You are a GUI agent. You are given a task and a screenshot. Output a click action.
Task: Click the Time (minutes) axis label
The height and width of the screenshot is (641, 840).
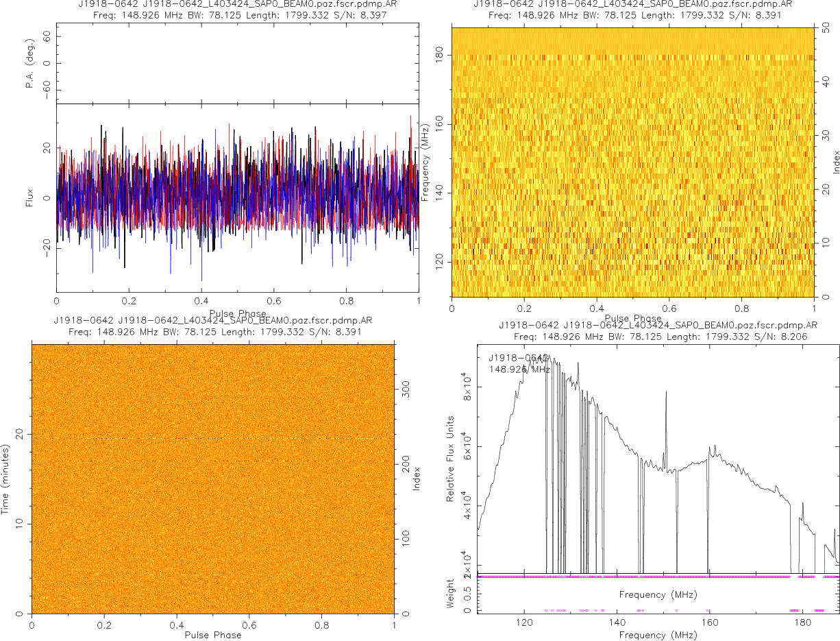pyautogui.click(x=5, y=479)
